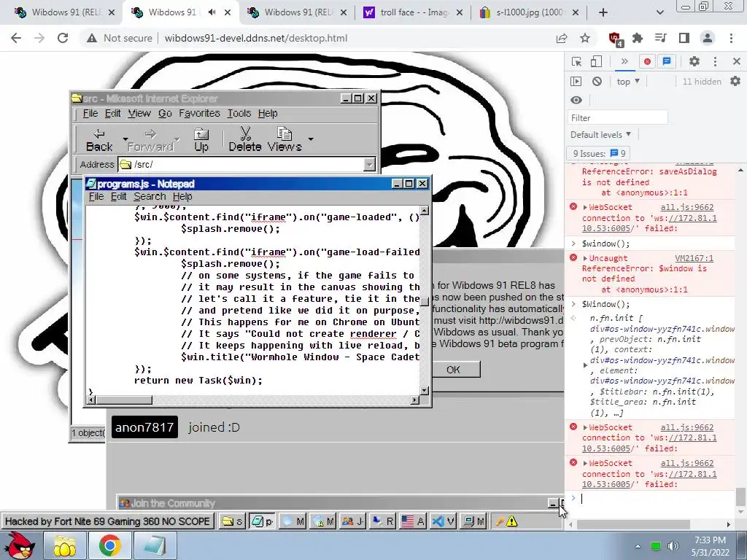Open the DevTools more tabs chevron
Viewport: 747px width, 560px height.
pos(624,61)
